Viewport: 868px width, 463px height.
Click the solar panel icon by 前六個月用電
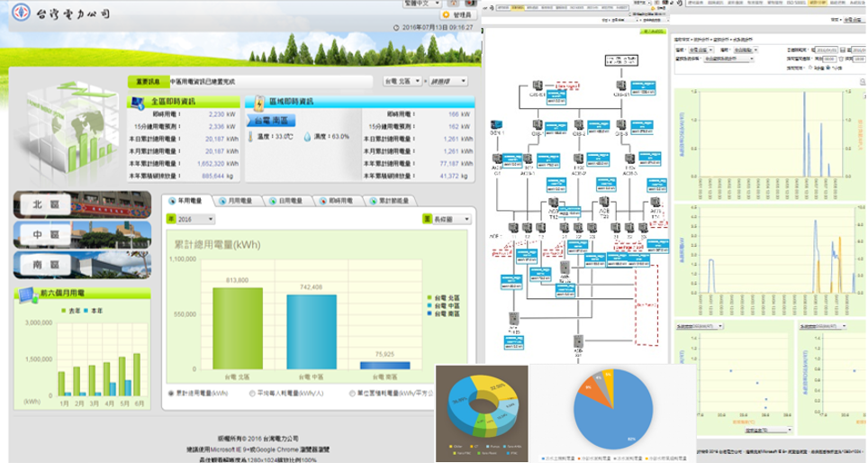tap(23, 293)
